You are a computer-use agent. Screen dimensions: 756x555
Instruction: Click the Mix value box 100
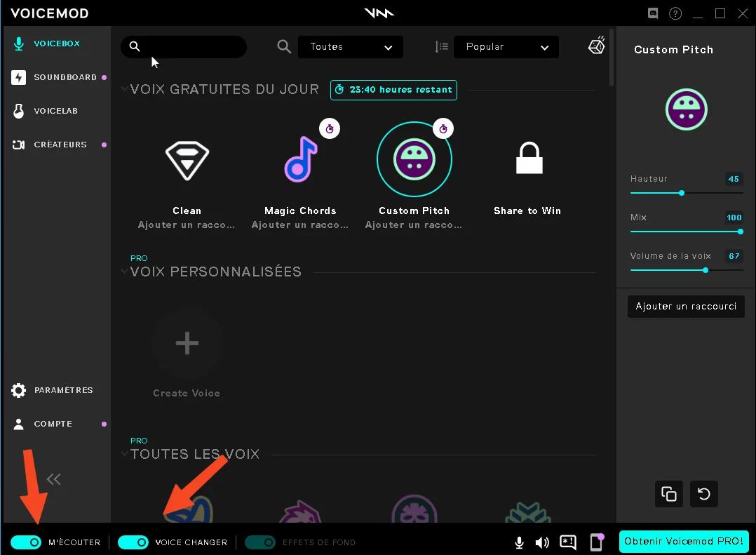click(734, 218)
